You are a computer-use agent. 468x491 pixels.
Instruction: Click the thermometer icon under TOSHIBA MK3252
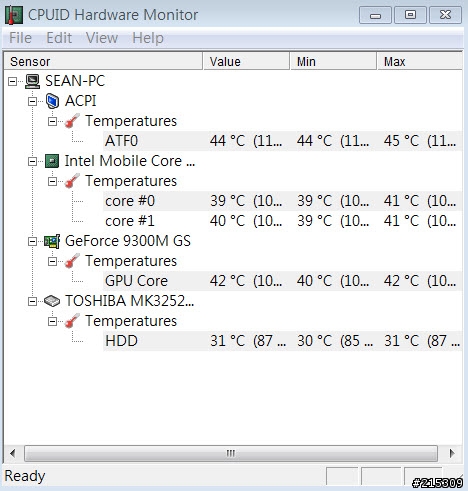(72, 321)
